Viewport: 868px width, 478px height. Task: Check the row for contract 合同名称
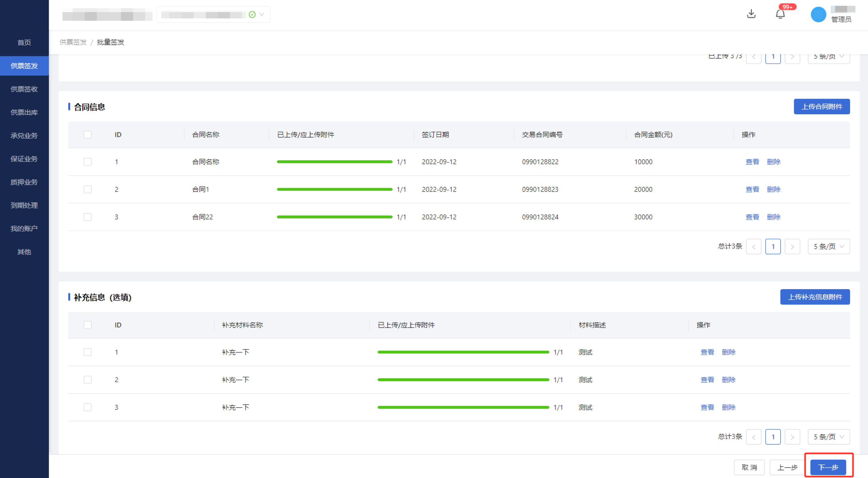tap(87, 162)
